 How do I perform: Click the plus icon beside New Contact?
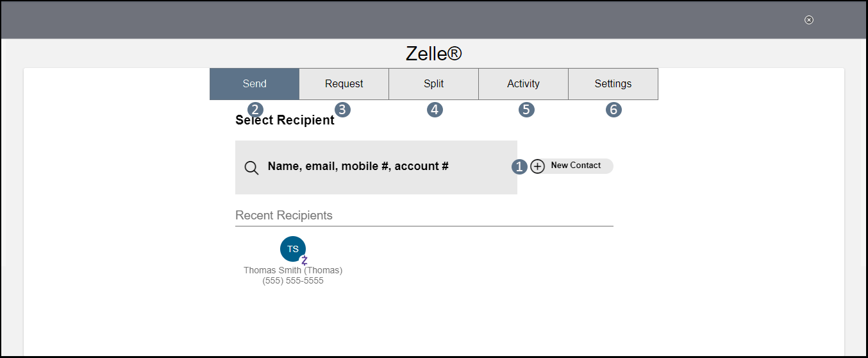538,166
